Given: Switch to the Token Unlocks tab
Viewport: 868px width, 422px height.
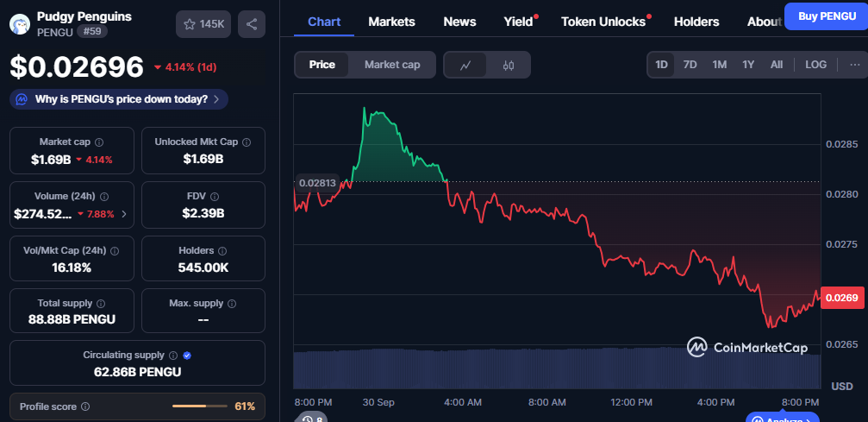Looking at the screenshot, I should pos(603,22).
